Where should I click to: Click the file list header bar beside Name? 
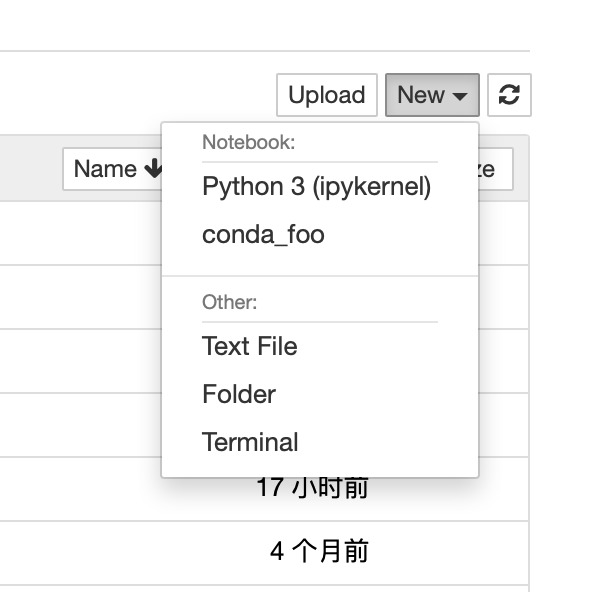tap(30, 169)
